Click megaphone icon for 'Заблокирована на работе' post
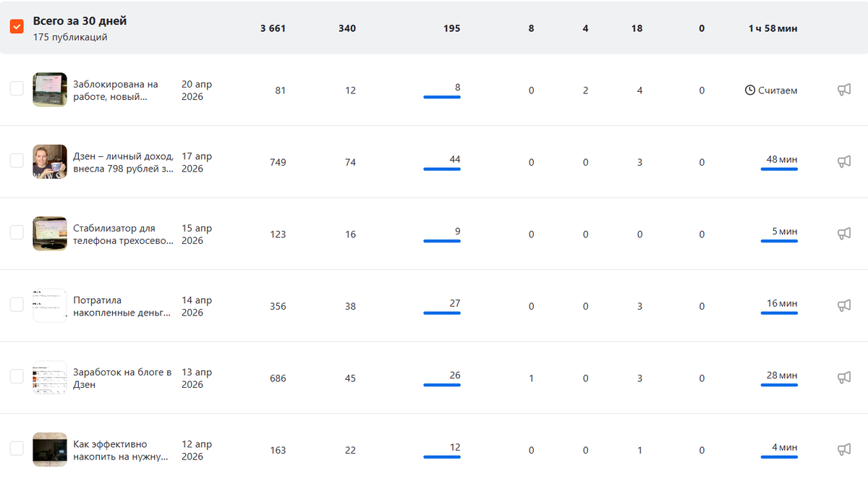868x484 pixels. point(843,90)
